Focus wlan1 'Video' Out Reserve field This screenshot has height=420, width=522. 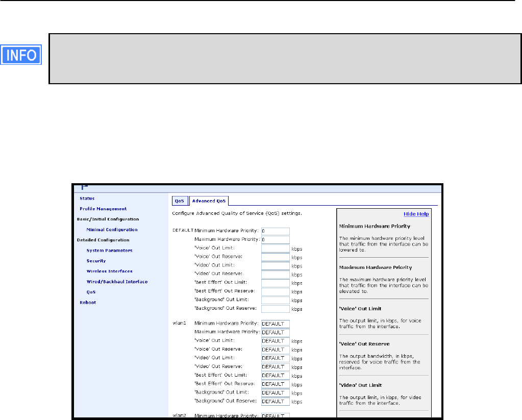point(276,367)
